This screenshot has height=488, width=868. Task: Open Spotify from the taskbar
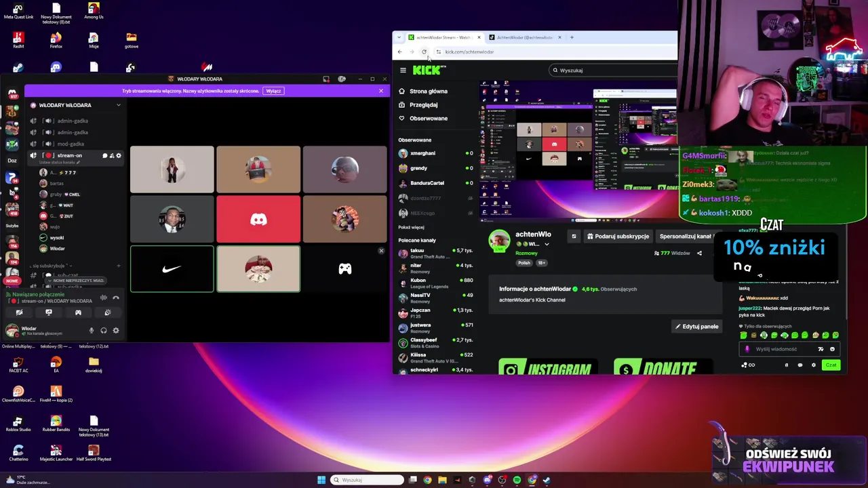pyautogui.click(x=517, y=480)
